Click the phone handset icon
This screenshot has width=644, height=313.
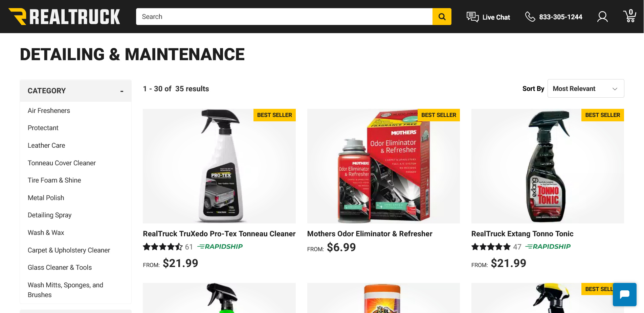pyautogui.click(x=530, y=17)
